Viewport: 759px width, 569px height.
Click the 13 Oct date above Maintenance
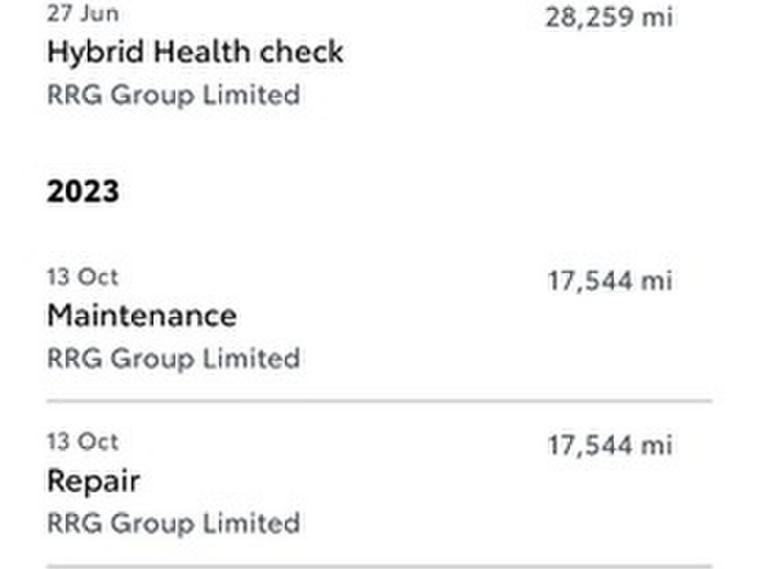coord(82,277)
